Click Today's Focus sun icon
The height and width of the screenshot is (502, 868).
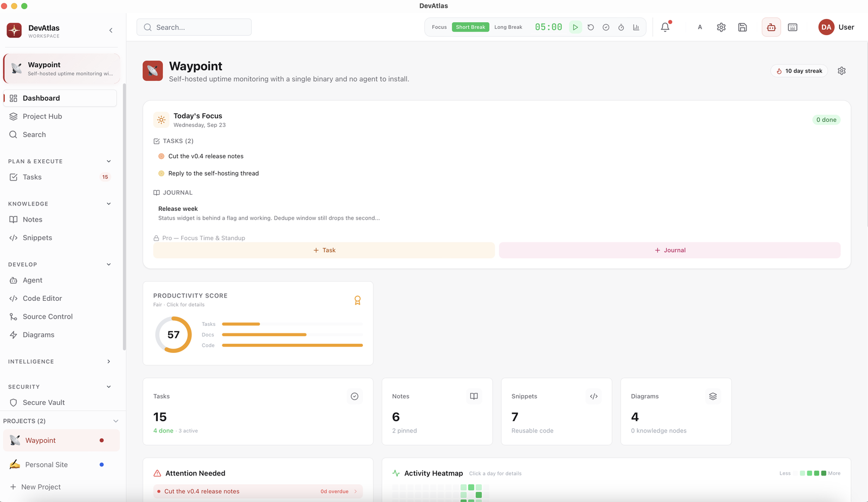161,120
